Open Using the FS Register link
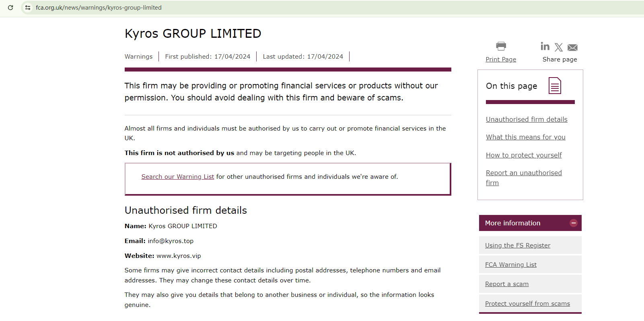 [517, 245]
